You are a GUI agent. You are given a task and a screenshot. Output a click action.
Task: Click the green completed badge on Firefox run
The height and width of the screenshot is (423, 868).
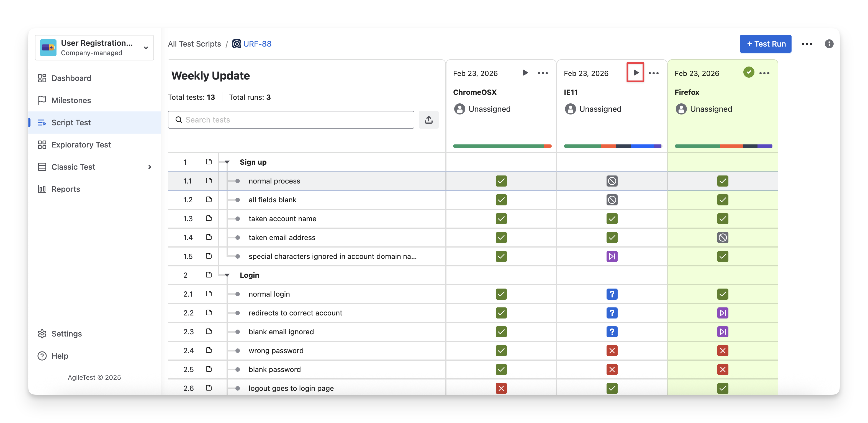(748, 72)
